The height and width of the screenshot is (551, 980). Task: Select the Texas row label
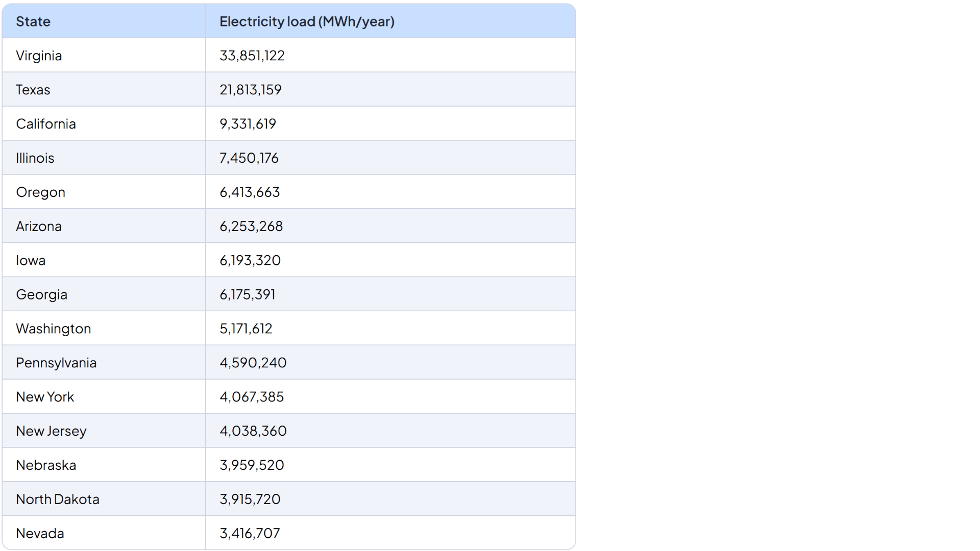(33, 90)
